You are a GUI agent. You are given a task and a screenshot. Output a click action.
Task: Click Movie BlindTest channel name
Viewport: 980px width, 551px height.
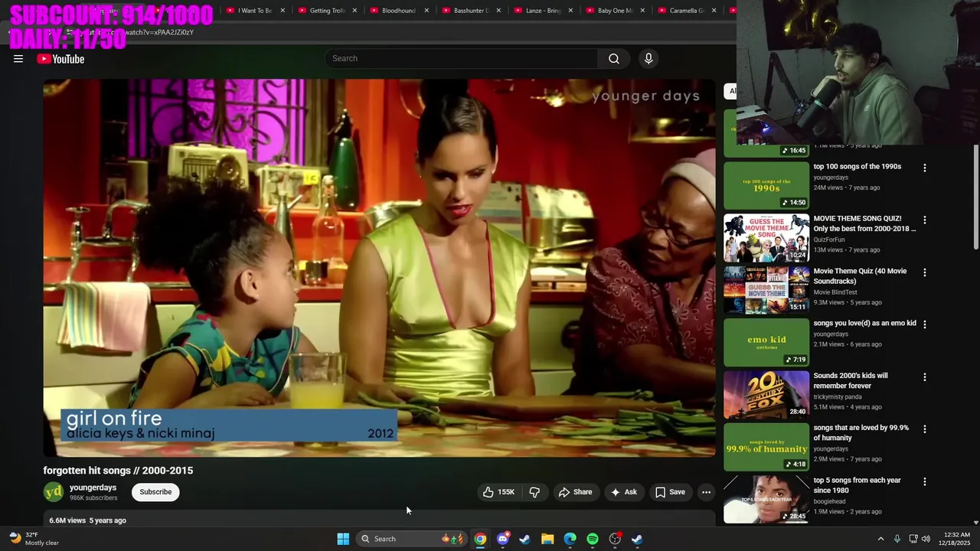(835, 292)
